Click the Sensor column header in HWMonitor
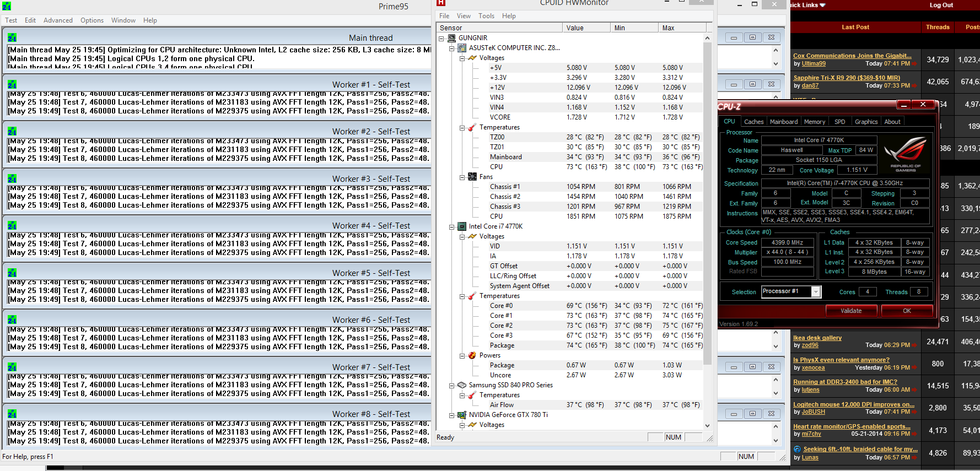The image size is (980, 471). coord(499,28)
